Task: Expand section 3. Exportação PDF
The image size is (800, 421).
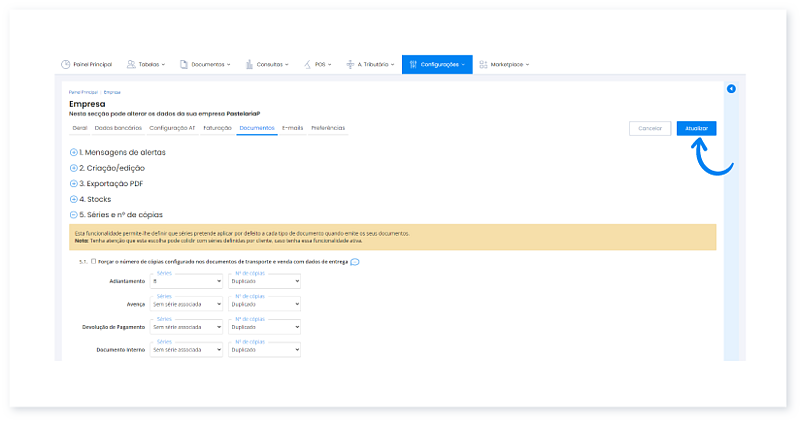Action: coord(73,184)
